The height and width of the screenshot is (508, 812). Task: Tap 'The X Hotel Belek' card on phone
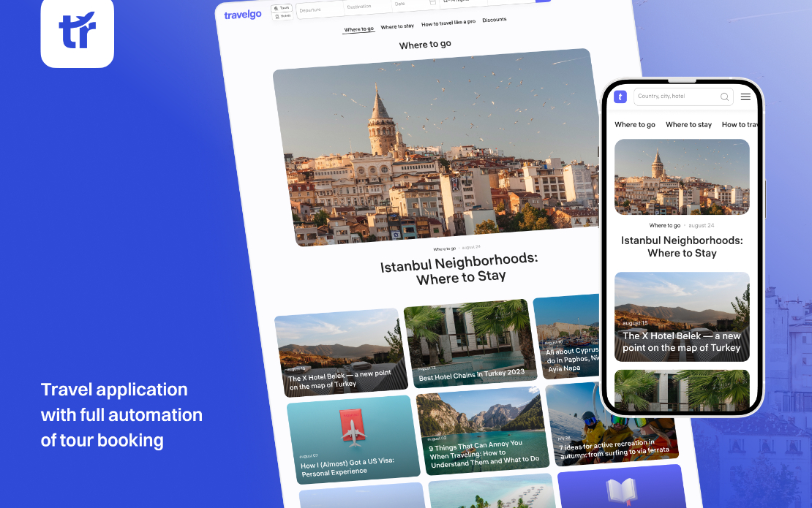coord(682,316)
